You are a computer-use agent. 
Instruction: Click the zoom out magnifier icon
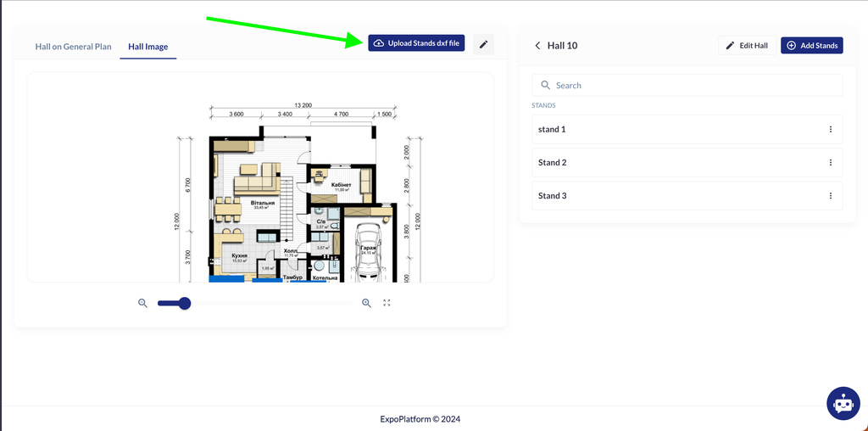pyautogui.click(x=143, y=303)
